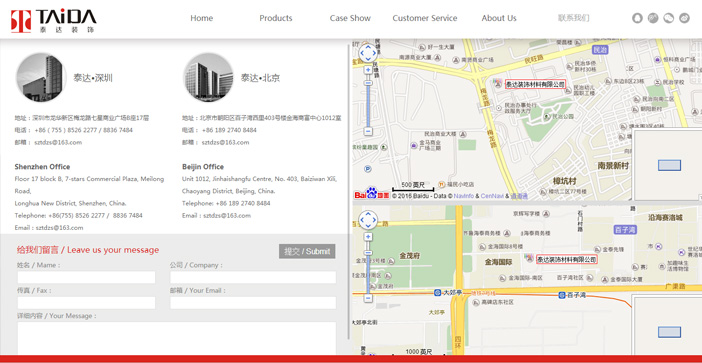
Task: Click the 民治商业大楼 building icon
Action: (463, 134)
